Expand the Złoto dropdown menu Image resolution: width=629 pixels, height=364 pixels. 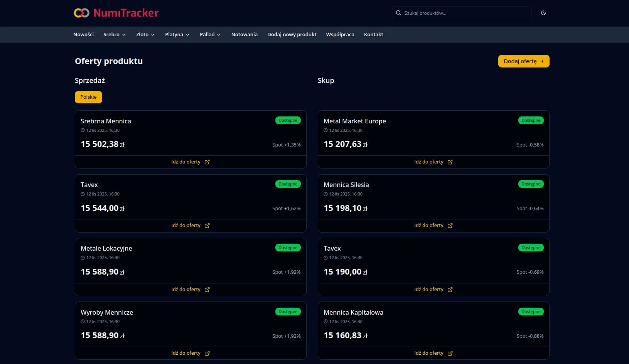pyautogui.click(x=145, y=35)
